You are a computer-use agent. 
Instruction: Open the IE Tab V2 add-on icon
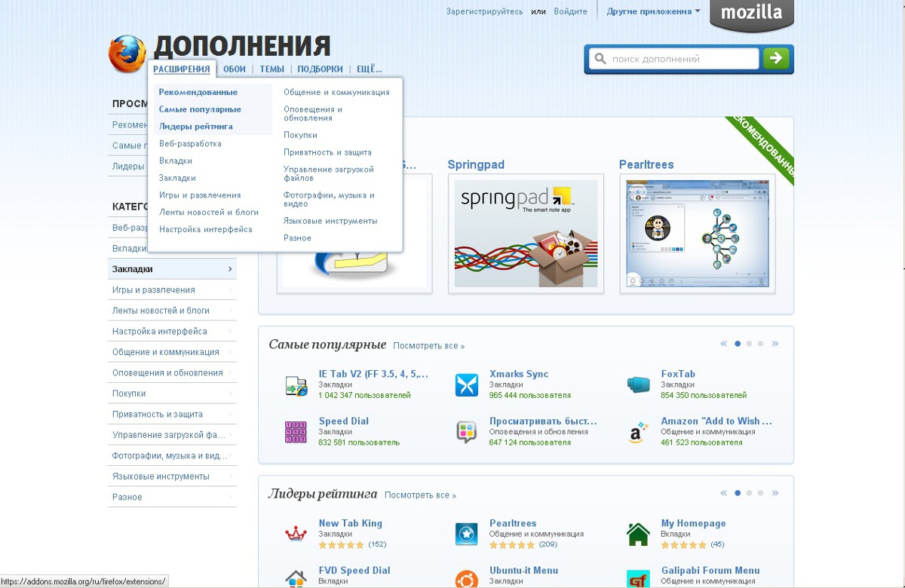(x=296, y=384)
